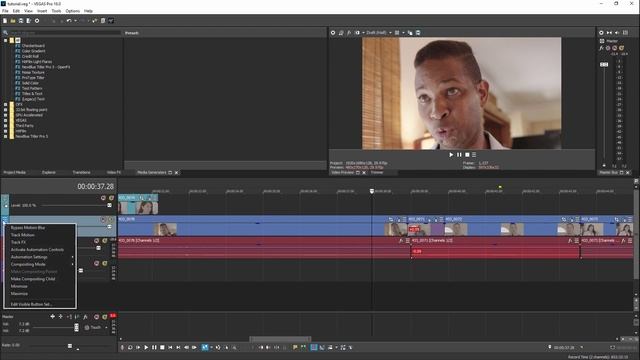
Task: Expand the 32-bit floating point folder
Action: click(x=6, y=110)
